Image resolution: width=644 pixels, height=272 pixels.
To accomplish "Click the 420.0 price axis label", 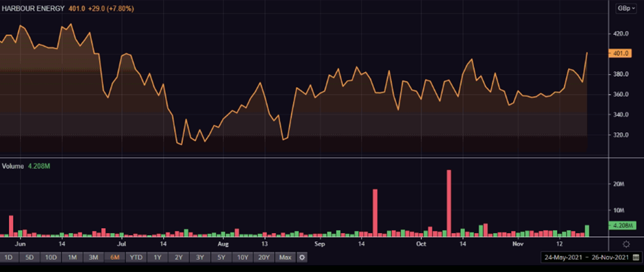I will [x=621, y=34].
